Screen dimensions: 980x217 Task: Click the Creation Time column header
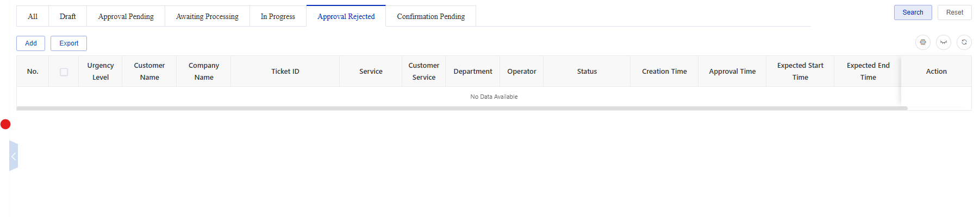click(664, 71)
